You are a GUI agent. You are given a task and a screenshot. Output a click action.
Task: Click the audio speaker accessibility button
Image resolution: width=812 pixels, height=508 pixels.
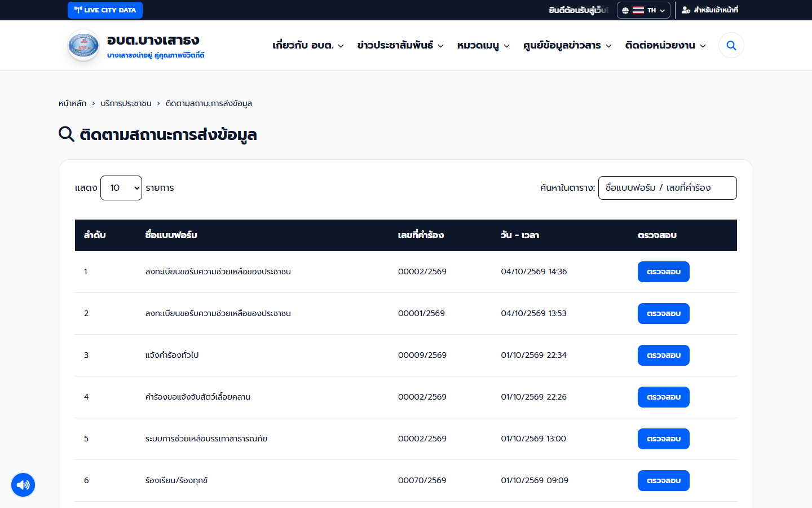(23, 485)
